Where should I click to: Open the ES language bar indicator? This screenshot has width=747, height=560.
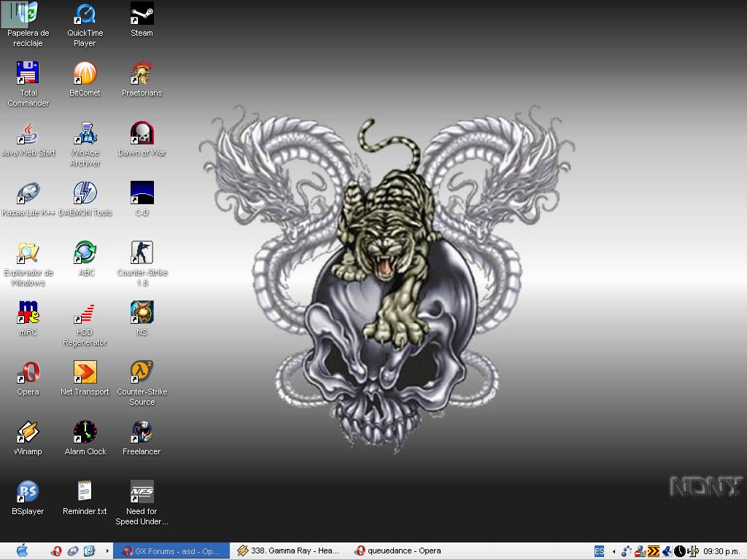pyautogui.click(x=600, y=551)
